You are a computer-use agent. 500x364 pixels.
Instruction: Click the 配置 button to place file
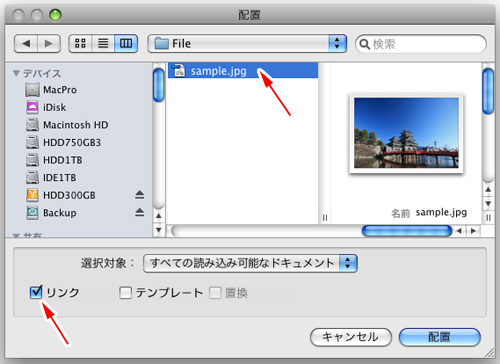(x=440, y=337)
